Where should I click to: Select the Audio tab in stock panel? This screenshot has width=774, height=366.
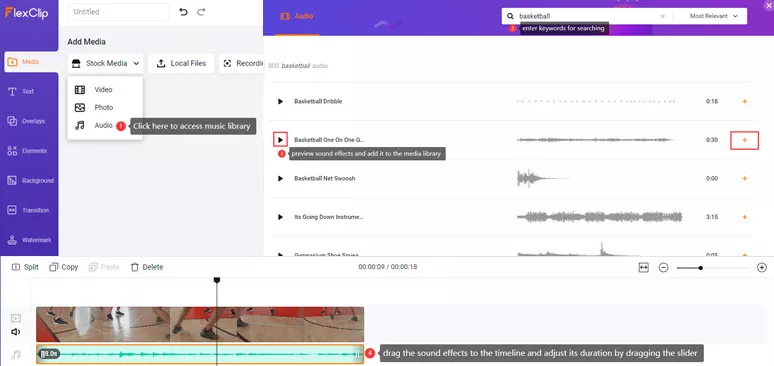click(297, 16)
